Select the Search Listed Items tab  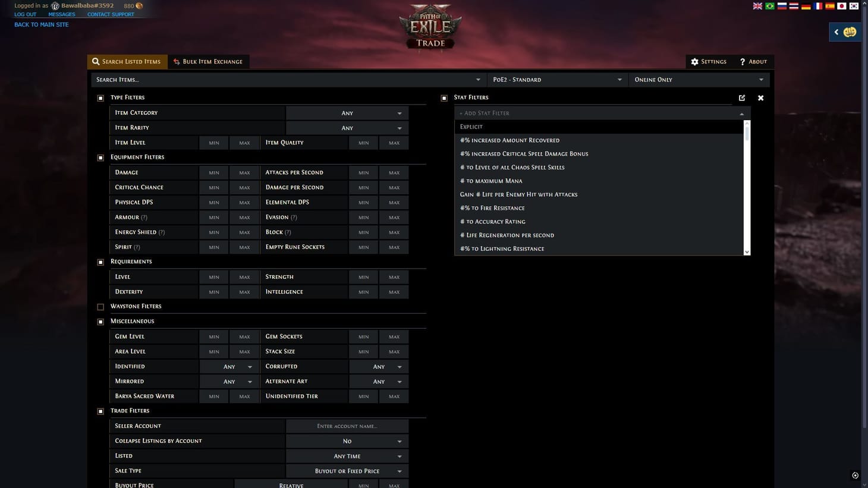coord(127,61)
